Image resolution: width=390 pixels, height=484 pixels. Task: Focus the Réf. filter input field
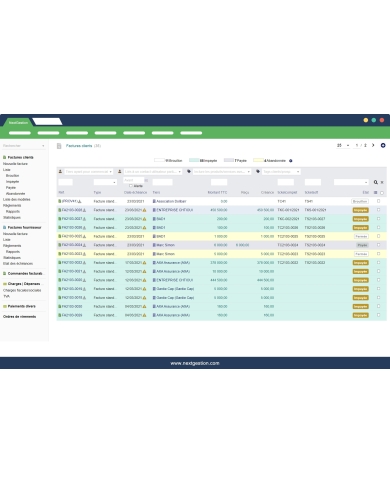coord(65,182)
